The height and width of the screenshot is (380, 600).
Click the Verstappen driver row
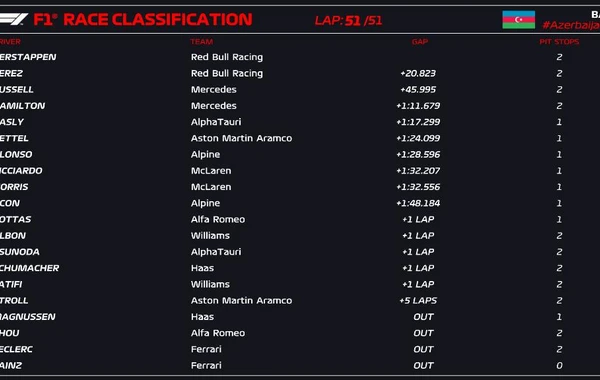[x=300, y=57]
